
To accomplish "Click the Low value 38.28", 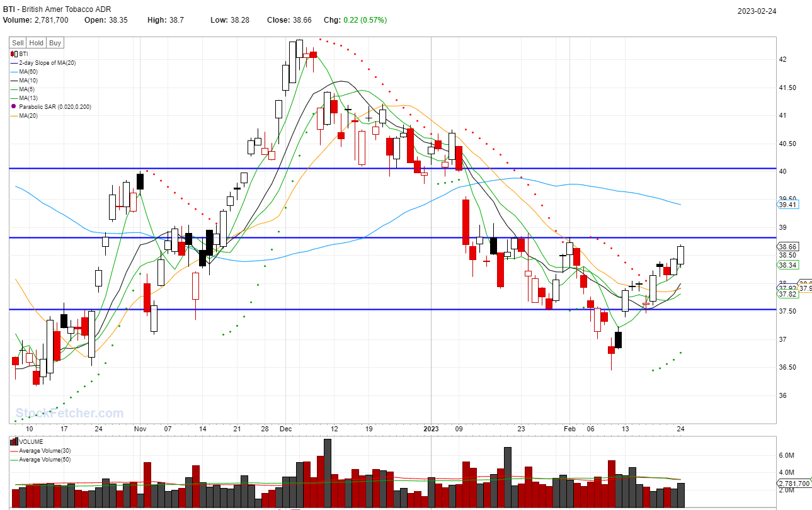I will tap(239, 20).
